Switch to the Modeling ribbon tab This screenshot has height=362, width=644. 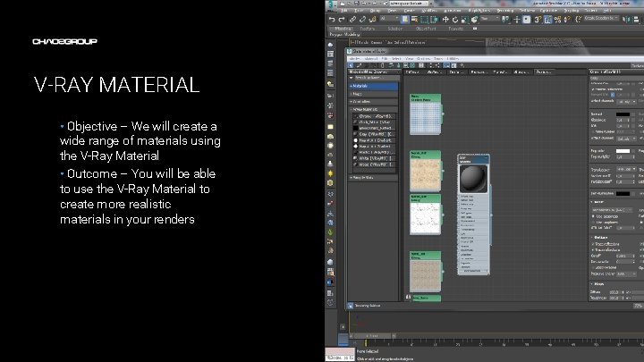(343, 29)
